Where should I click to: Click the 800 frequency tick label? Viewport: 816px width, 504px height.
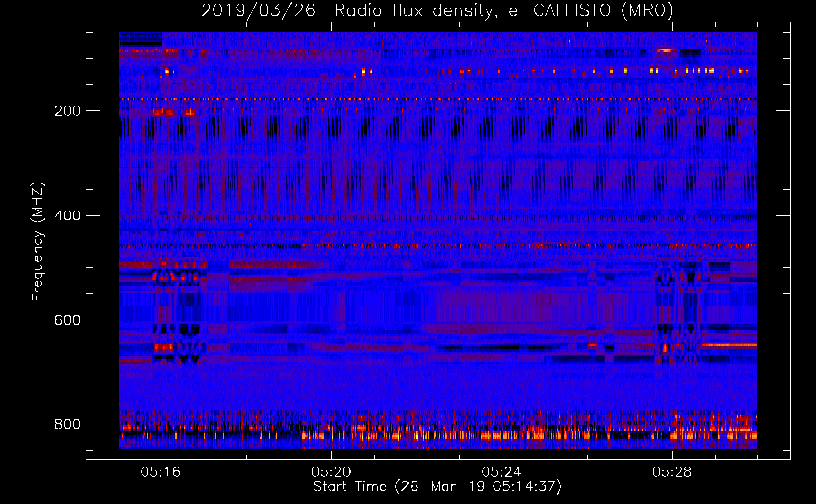[68, 424]
